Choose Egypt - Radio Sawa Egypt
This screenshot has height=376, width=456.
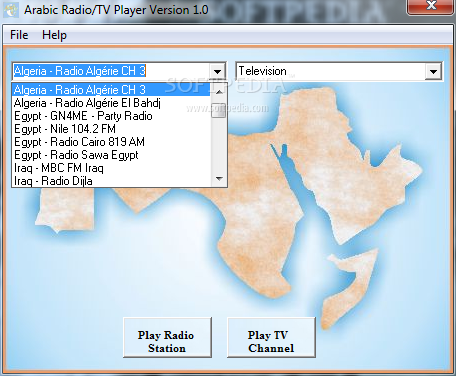pyautogui.click(x=111, y=155)
